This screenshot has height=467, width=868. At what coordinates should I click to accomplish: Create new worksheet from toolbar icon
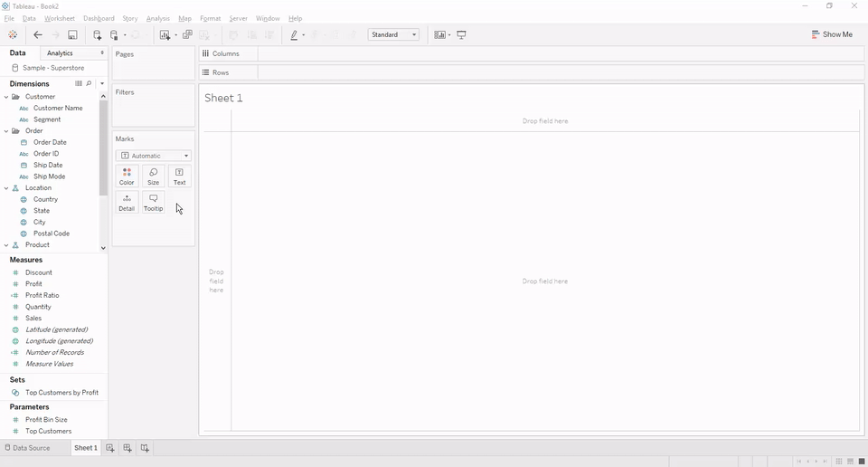click(x=165, y=35)
